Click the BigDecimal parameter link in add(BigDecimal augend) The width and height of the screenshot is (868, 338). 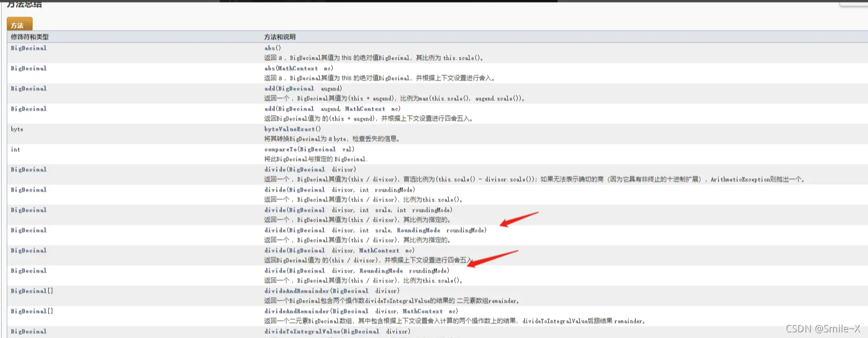(296, 88)
